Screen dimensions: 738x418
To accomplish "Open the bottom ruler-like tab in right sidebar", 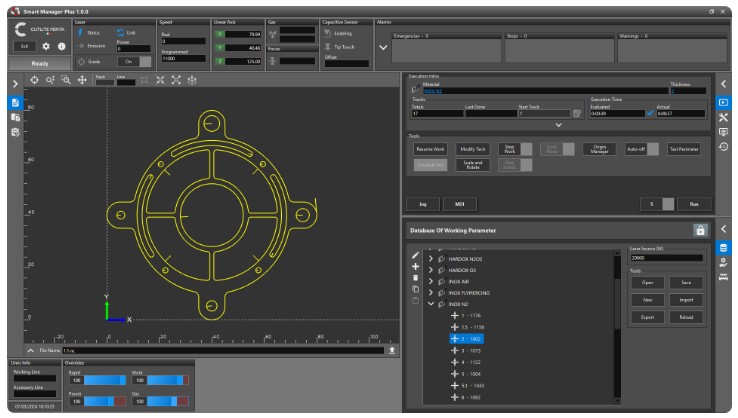I will click(x=723, y=277).
